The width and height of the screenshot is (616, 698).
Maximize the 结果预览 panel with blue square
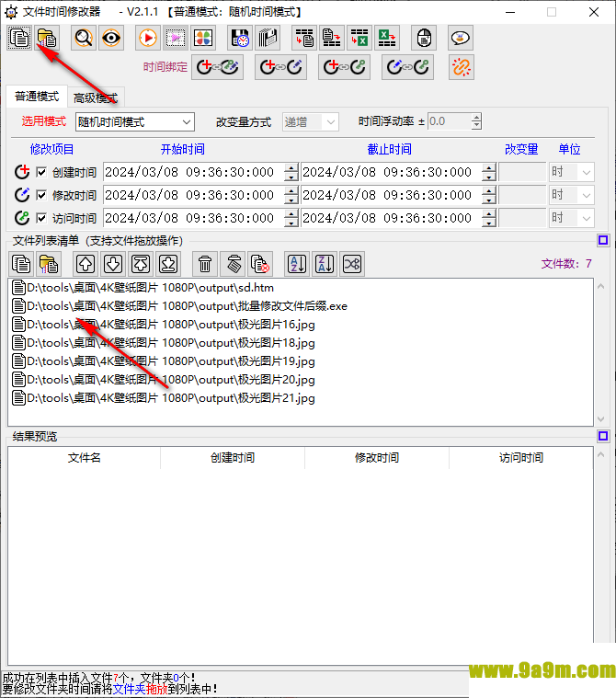[603, 436]
